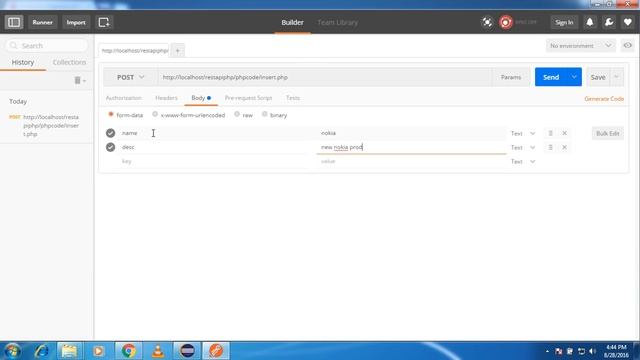Open Chrome from the taskbar
Image resolution: width=640 pixels, height=360 pixels.
click(x=129, y=351)
